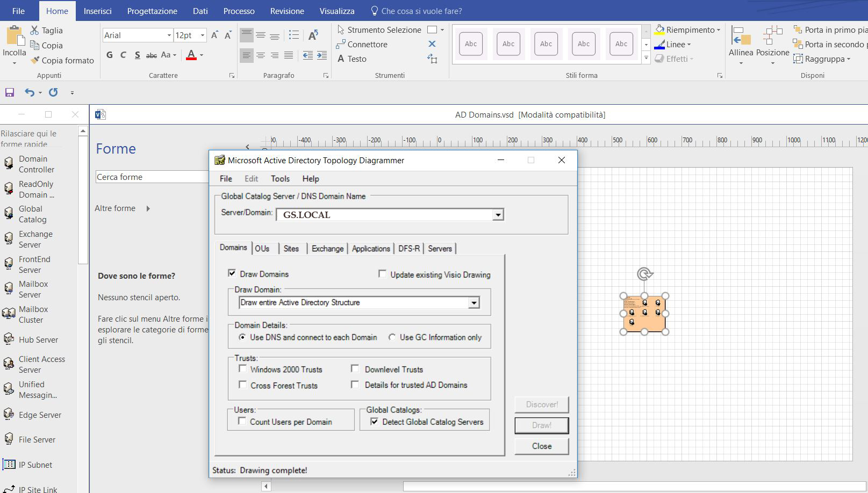Image resolution: width=868 pixels, height=493 pixels.
Task: Click the blue X connection point tool
Action: [432, 44]
